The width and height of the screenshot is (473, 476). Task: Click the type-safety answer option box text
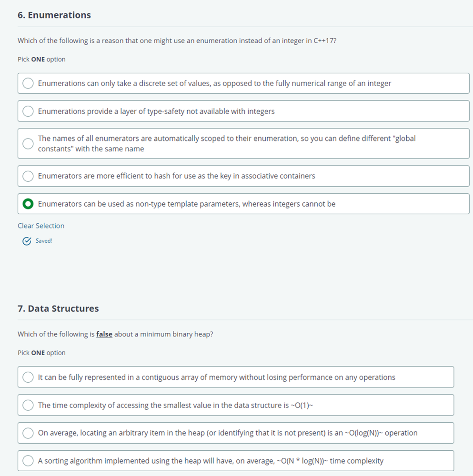coord(156,111)
